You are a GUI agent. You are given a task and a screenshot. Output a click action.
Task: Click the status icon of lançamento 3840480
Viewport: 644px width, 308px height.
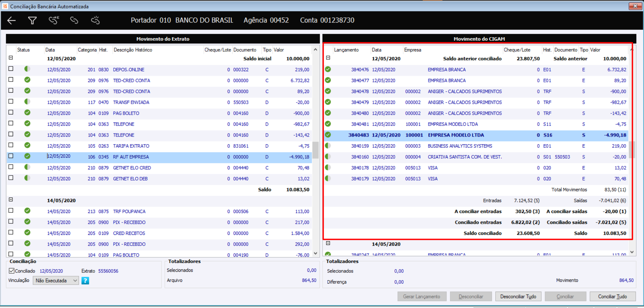coord(328,113)
